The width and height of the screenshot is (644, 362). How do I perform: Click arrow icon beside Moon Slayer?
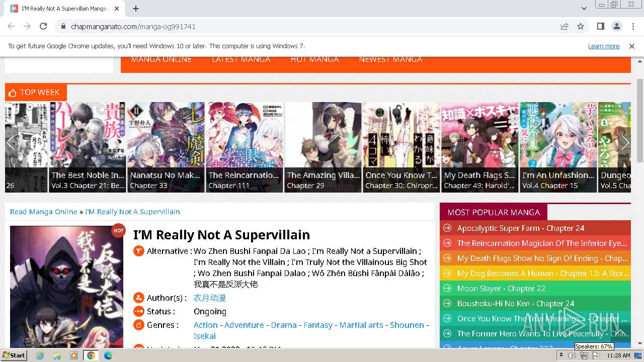[446, 288]
